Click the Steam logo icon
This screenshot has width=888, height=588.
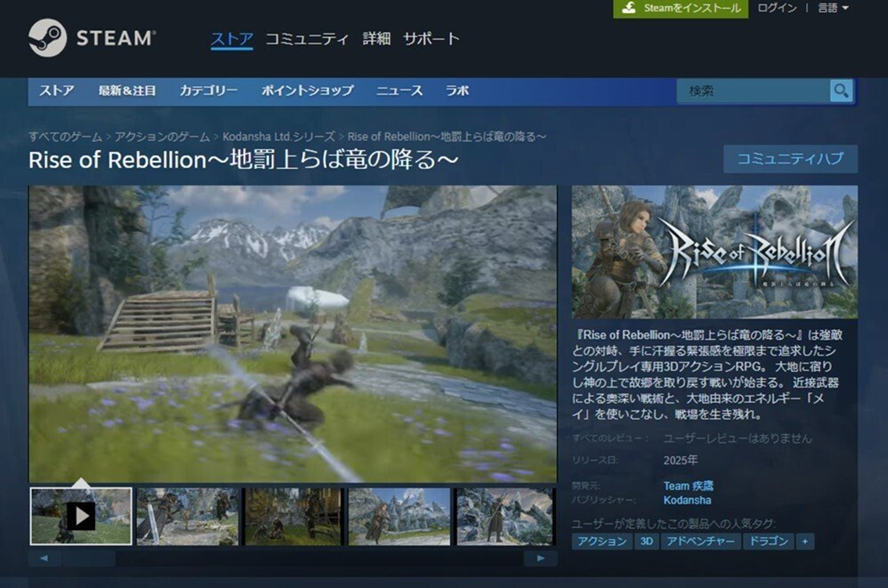click(47, 38)
